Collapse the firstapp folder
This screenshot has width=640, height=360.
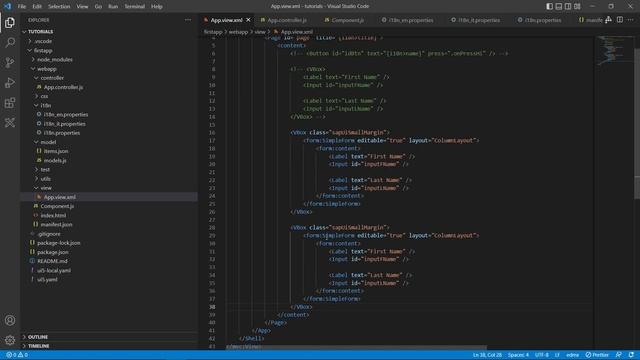tap(109, 51)
